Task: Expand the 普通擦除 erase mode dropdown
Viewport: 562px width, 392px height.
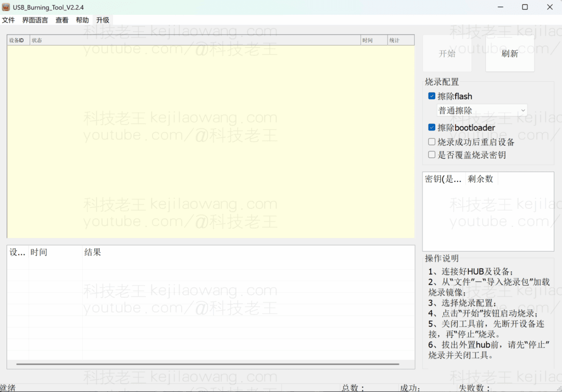Action: point(482,111)
